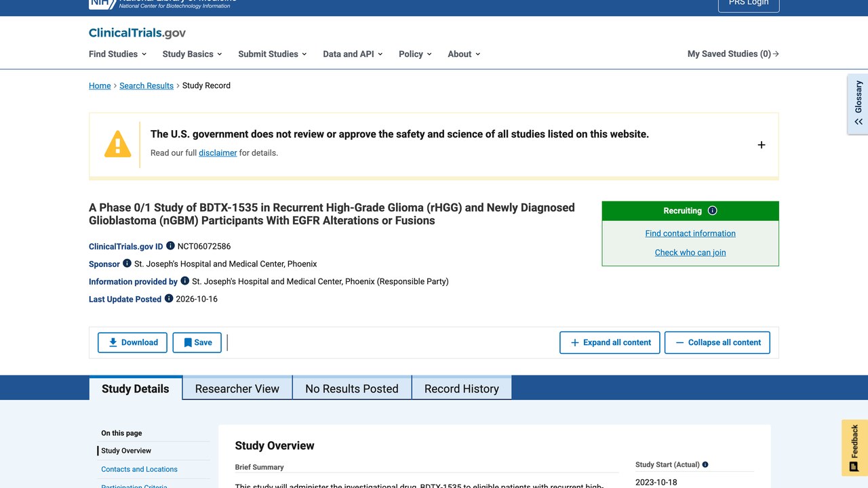Click Find contact information link
Image resolution: width=868 pixels, height=488 pixels.
pyautogui.click(x=690, y=233)
